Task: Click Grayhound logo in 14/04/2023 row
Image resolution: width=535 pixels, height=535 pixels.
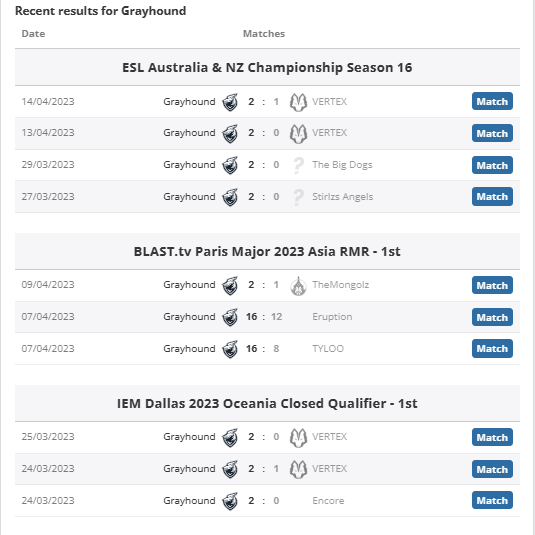Action: point(230,102)
